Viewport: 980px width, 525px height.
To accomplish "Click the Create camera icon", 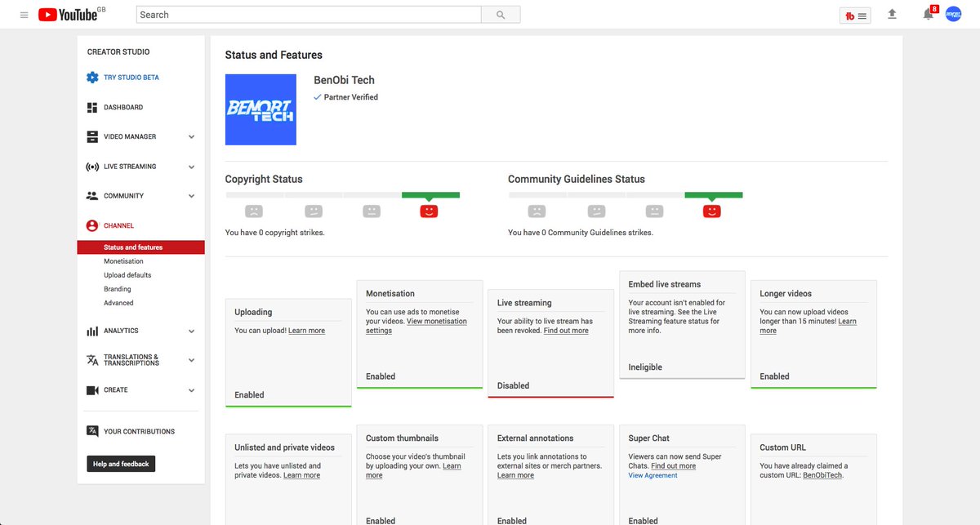I will (92, 390).
